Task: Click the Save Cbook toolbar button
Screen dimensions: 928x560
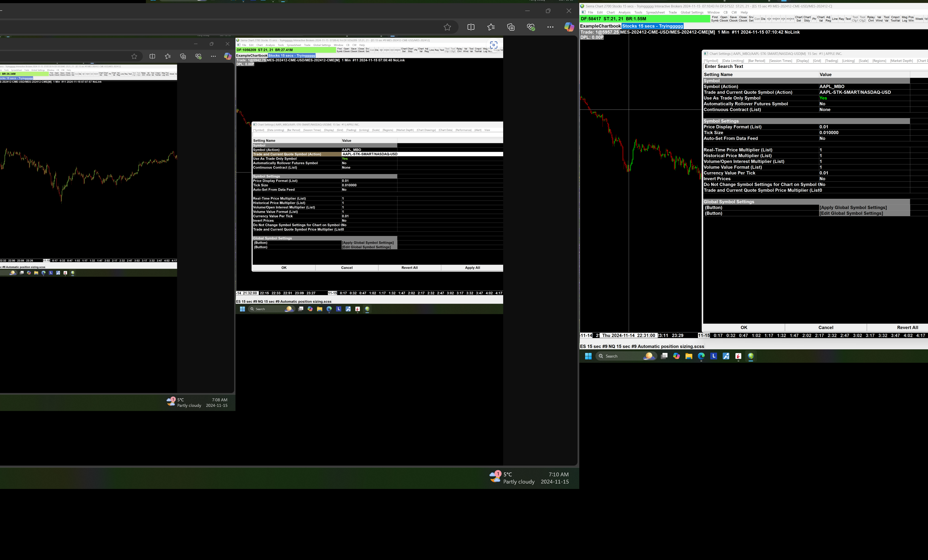Action: (733, 19)
